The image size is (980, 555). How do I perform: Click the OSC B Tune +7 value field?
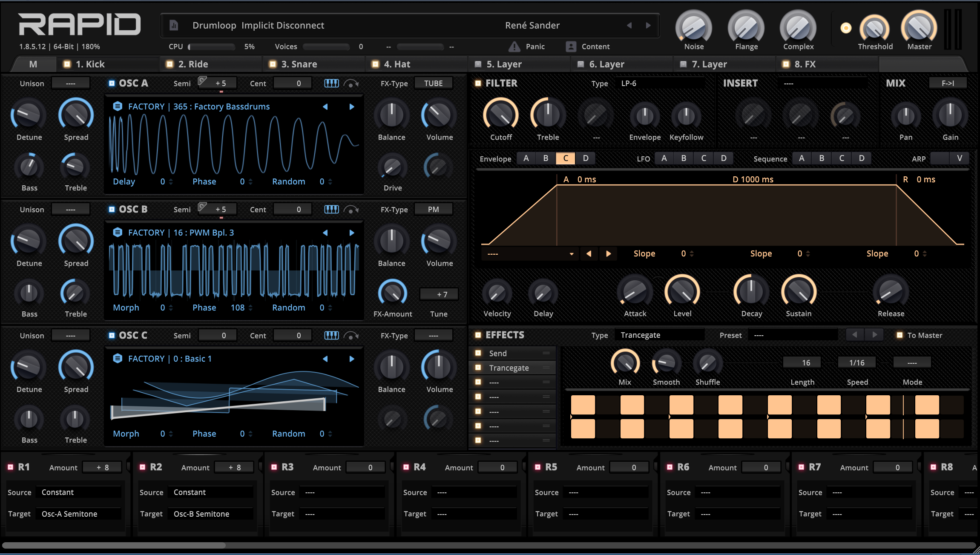click(439, 294)
